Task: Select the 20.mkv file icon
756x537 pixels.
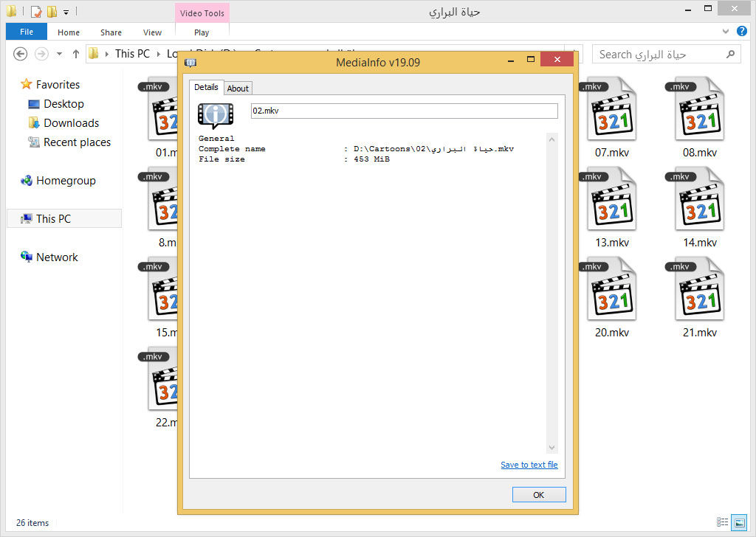Action: coord(612,289)
